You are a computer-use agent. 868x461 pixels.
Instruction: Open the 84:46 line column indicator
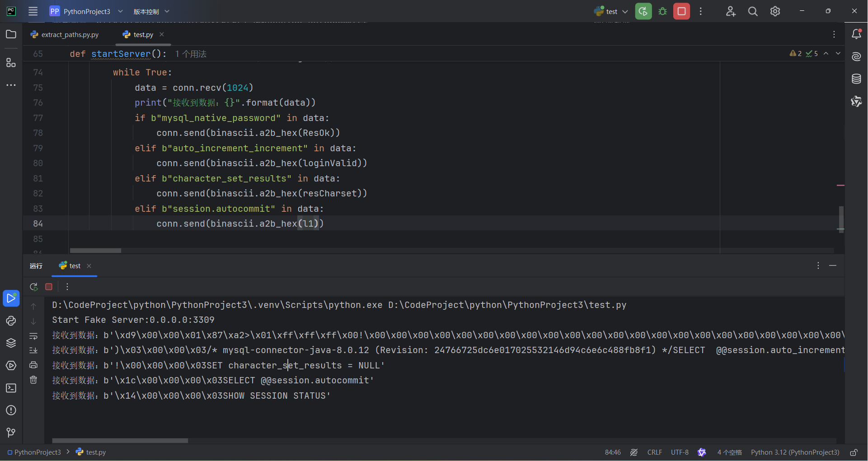[613, 452]
